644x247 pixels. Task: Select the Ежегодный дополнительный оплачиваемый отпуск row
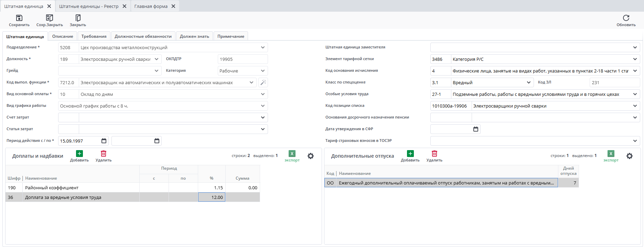pos(451,183)
